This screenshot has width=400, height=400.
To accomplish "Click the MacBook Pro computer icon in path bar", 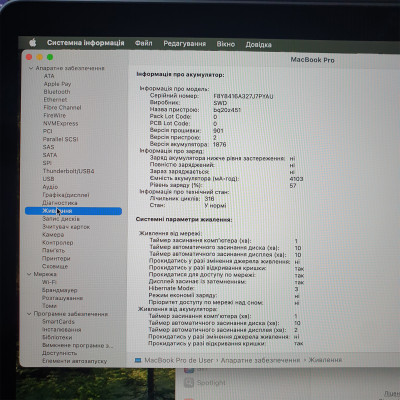I will pyautogui.click(x=138, y=360).
